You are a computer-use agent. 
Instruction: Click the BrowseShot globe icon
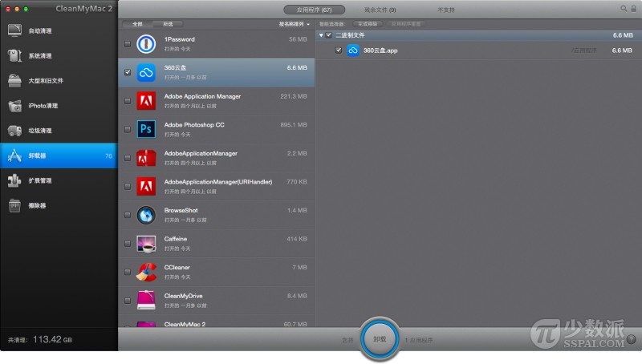[146, 215]
